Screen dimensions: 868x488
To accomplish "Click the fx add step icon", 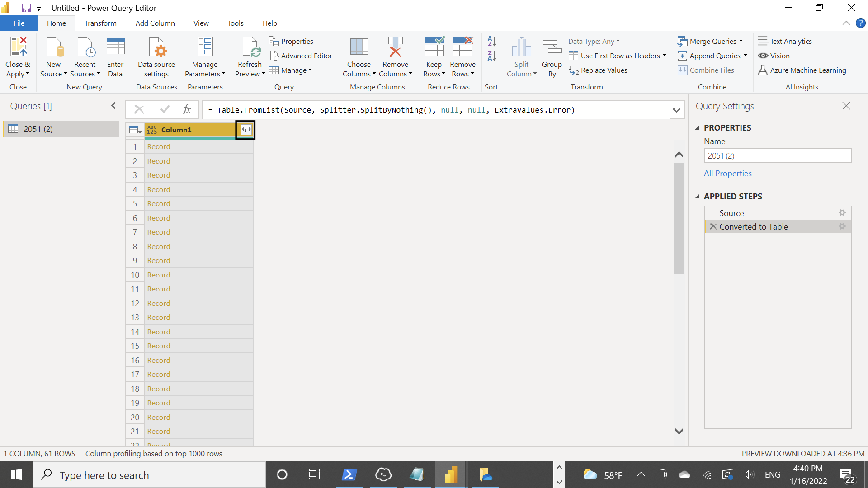I will [186, 110].
